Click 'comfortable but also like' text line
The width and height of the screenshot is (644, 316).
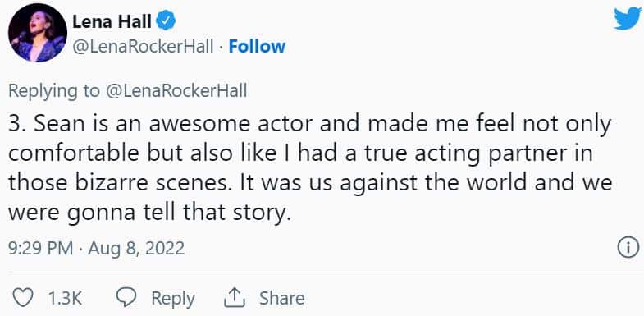point(300,154)
